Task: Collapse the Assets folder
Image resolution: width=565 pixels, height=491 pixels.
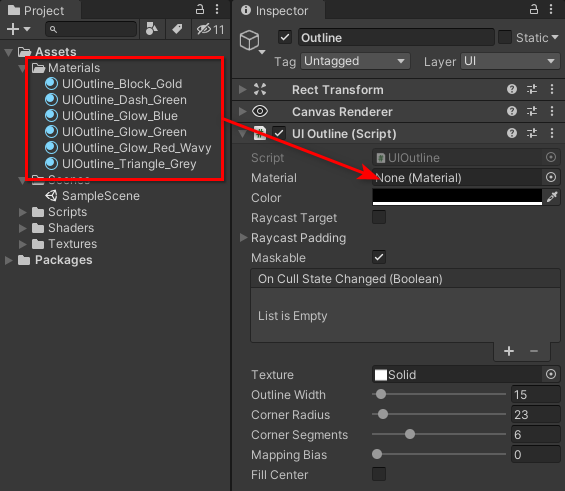Action: [x=9, y=52]
